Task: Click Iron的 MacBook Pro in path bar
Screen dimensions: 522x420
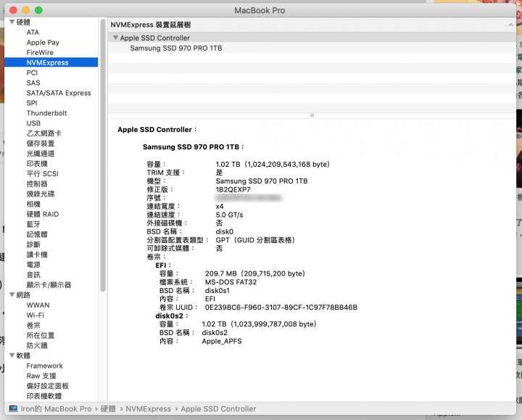Action: [x=56, y=408]
